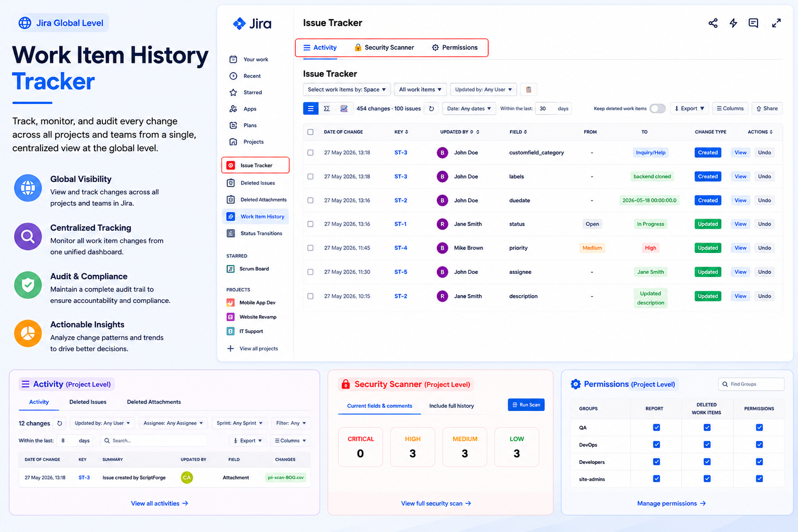Select Include full history tab
The width and height of the screenshot is (798, 532).
tap(451, 406)
